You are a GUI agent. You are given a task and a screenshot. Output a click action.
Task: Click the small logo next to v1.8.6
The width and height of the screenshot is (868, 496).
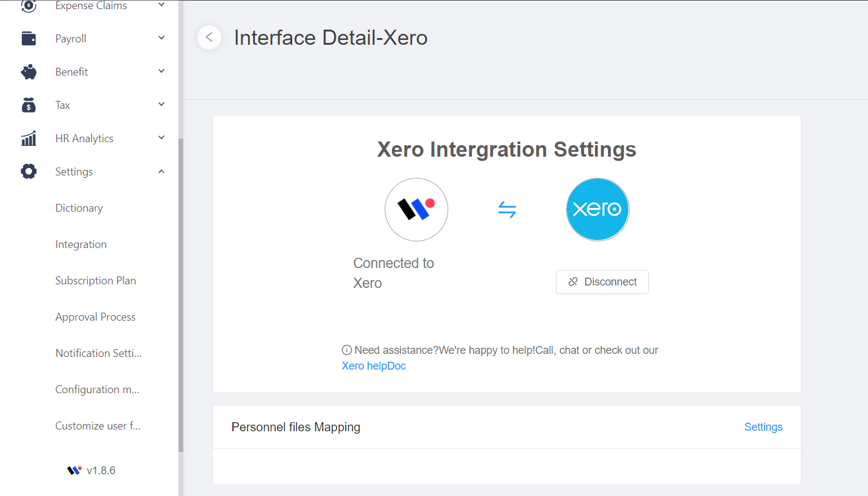point(74,471)
